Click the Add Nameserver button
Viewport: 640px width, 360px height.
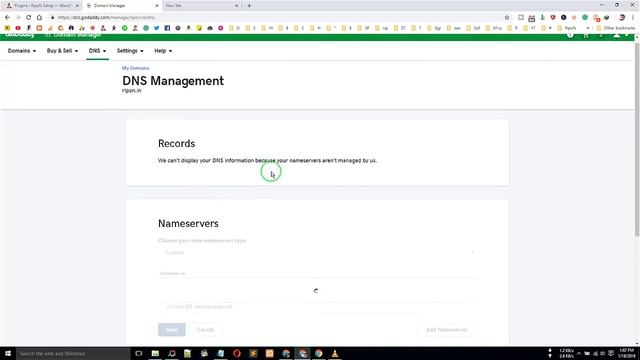tap(447, 329)
